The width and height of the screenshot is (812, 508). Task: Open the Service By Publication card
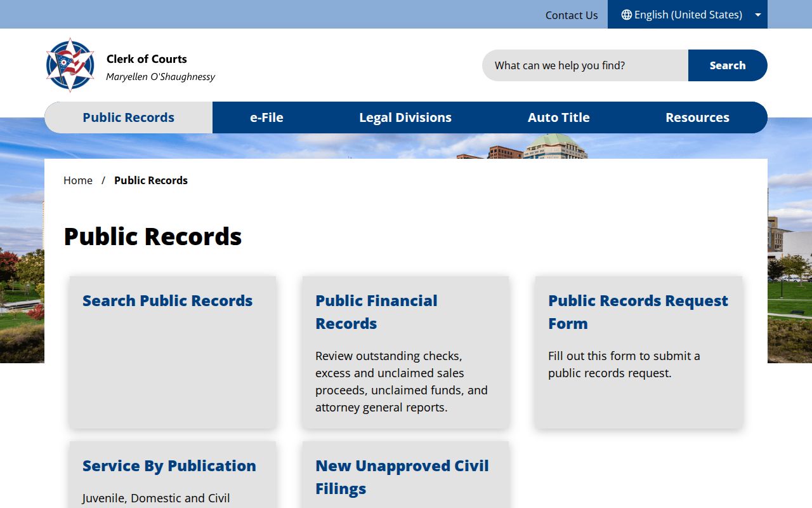(173, 474)
